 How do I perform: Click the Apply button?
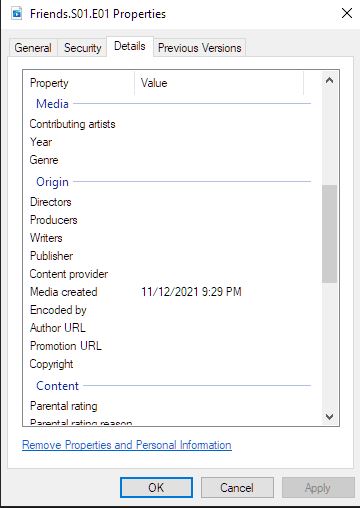[318, 488]
